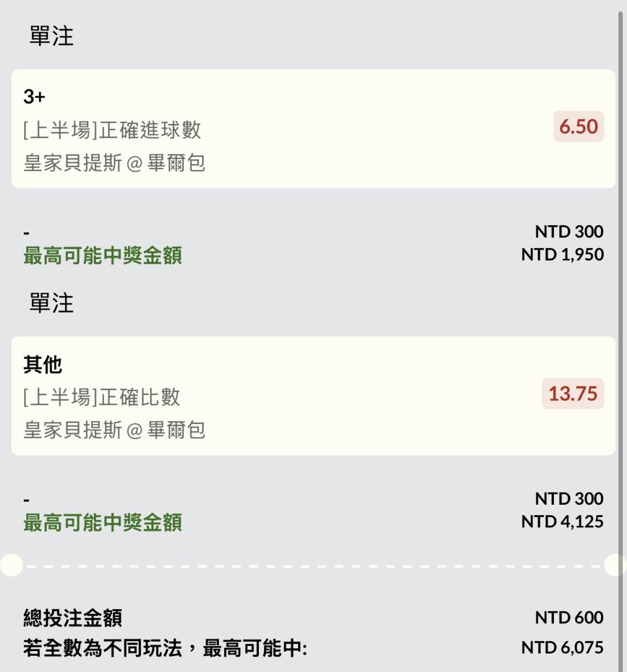
Task: Click the 單注 heading above the 3+ card
Action: click(52, 36)
